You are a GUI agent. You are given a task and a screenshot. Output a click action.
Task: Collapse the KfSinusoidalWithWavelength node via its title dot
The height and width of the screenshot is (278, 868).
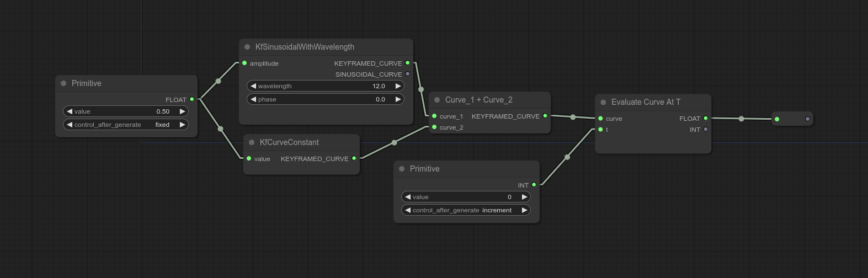[247, 47]
